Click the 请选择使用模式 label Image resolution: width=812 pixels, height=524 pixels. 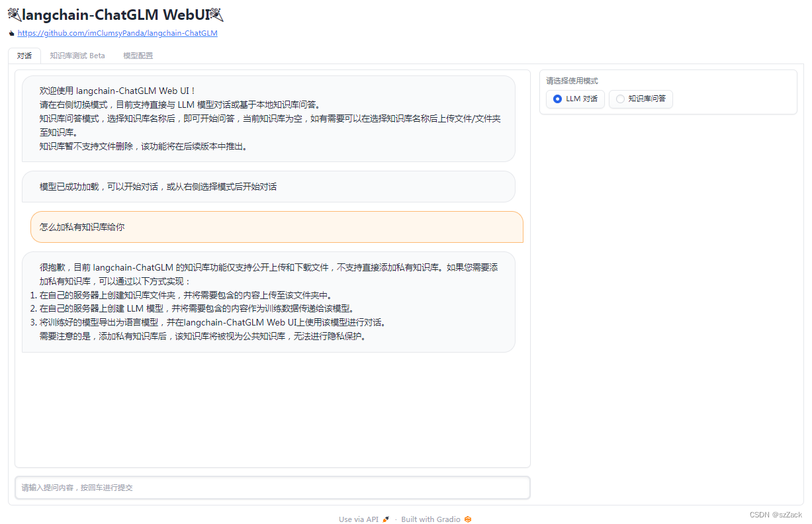tap(572, 81)
